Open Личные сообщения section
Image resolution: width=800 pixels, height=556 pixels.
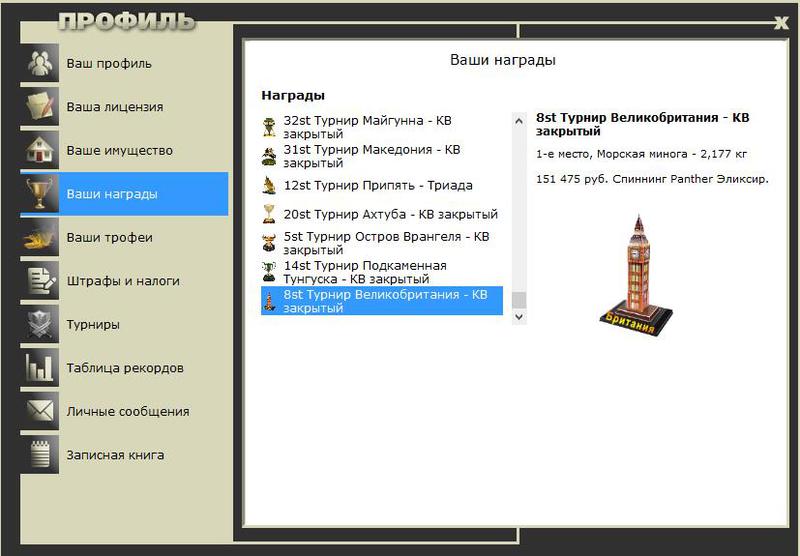(x=124, y=411)
